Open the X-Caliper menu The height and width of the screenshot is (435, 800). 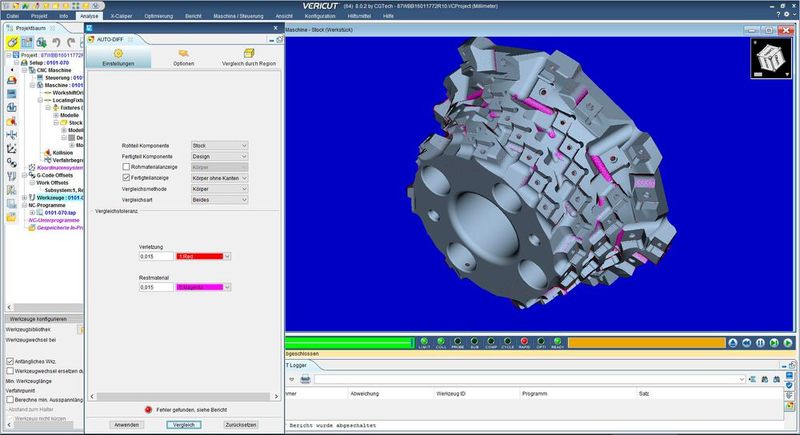[x=121, y=16]
